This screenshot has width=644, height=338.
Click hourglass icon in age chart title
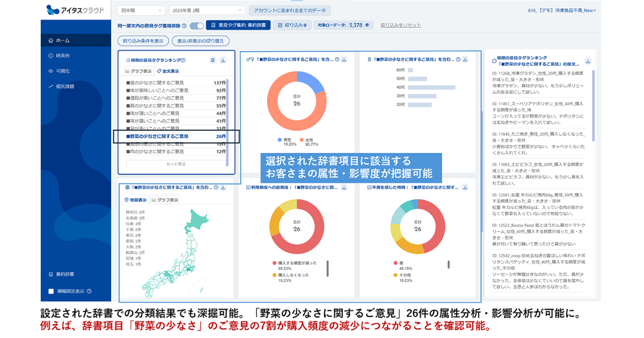click(369, 60)
